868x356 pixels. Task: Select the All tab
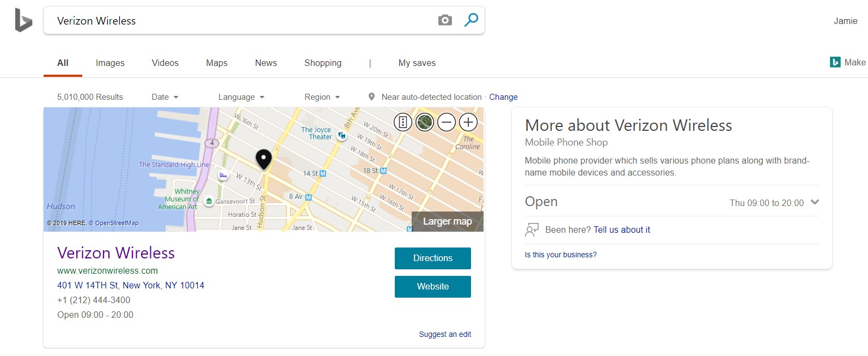(63, 63)
